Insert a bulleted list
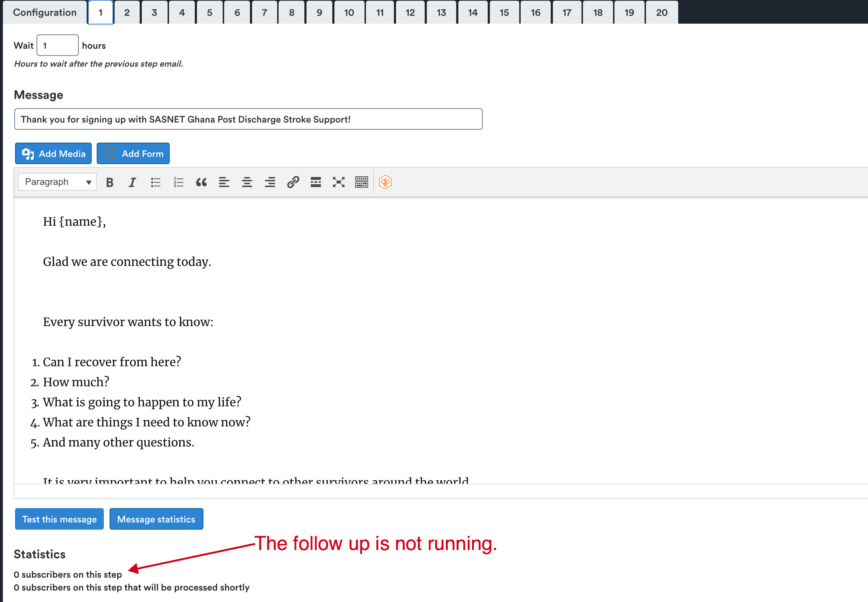This screenshot has height=602, width=868. 156,182
